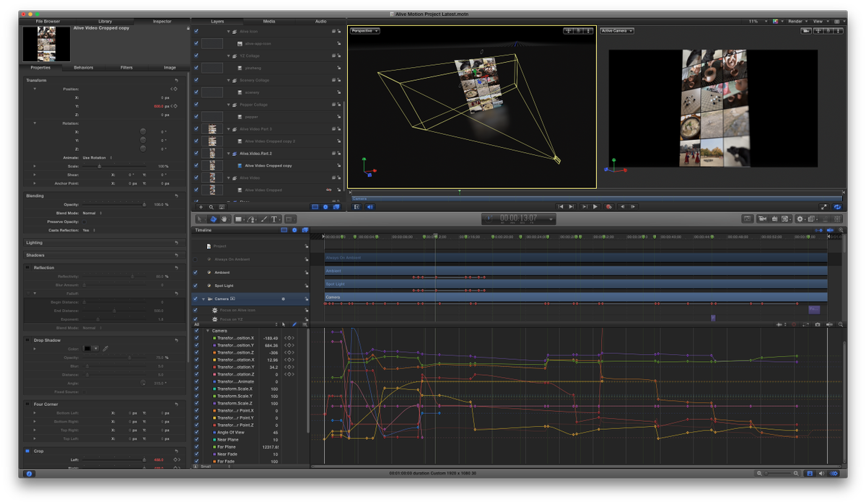Switch to Behaviors inspector tab
This screenshot has width=866, height=504.
click(84, 68)
